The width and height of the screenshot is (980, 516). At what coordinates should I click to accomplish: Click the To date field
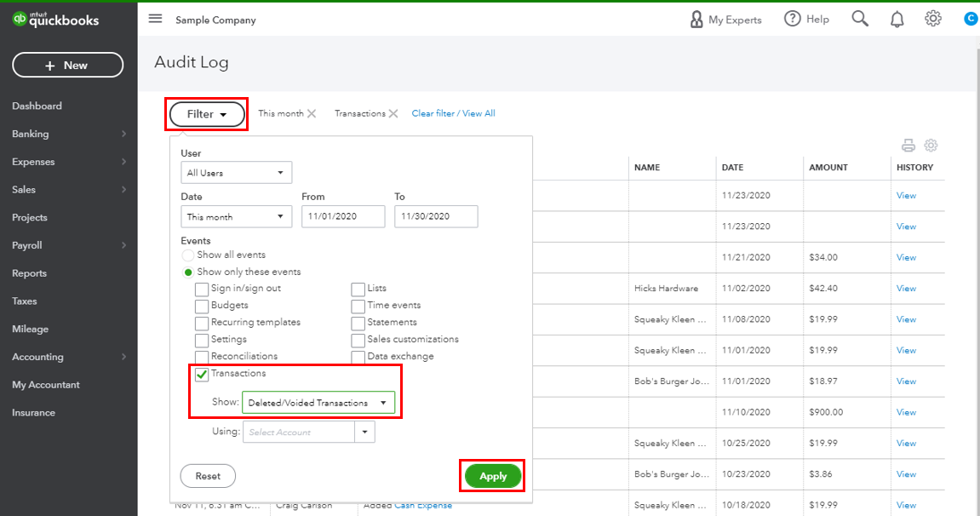(436, 217)
